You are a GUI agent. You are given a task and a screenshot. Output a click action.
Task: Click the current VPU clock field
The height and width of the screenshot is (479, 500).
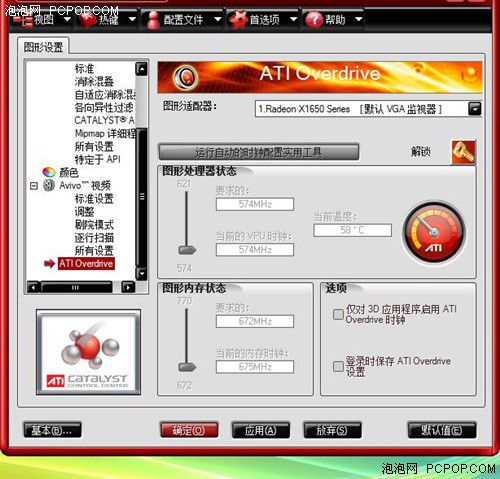(255, 250)
